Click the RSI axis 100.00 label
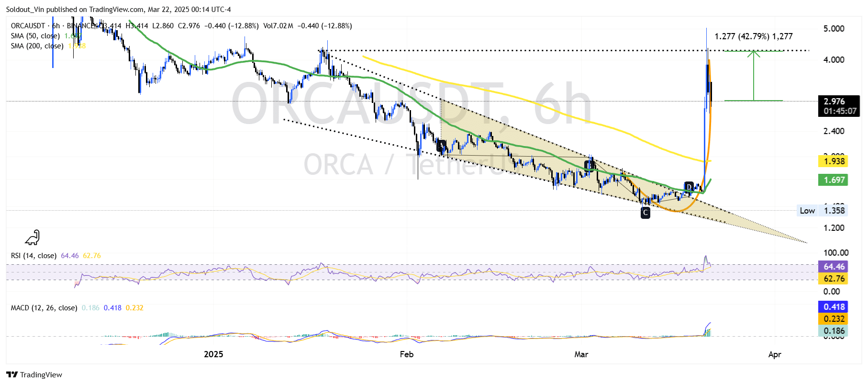The width and height of the screenshot is (868, 385). click(x=836, y=253)
